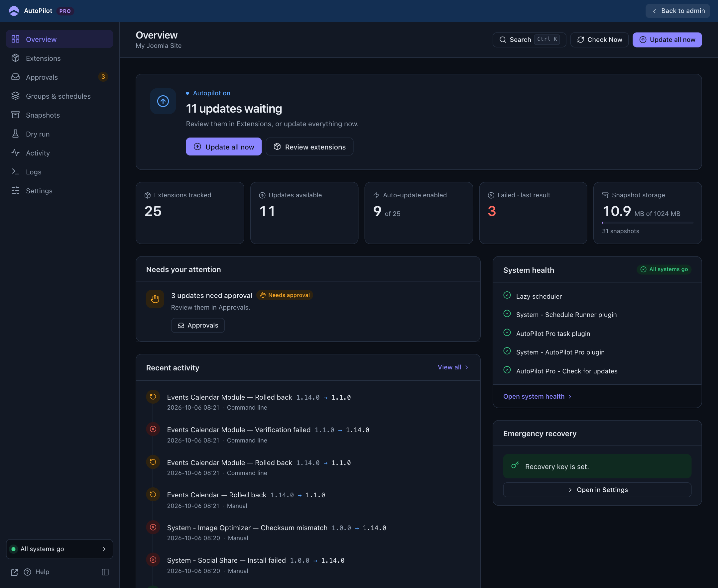718x588 pixels.
Task: Open Groups & schedules page
Action: (60, 96)
